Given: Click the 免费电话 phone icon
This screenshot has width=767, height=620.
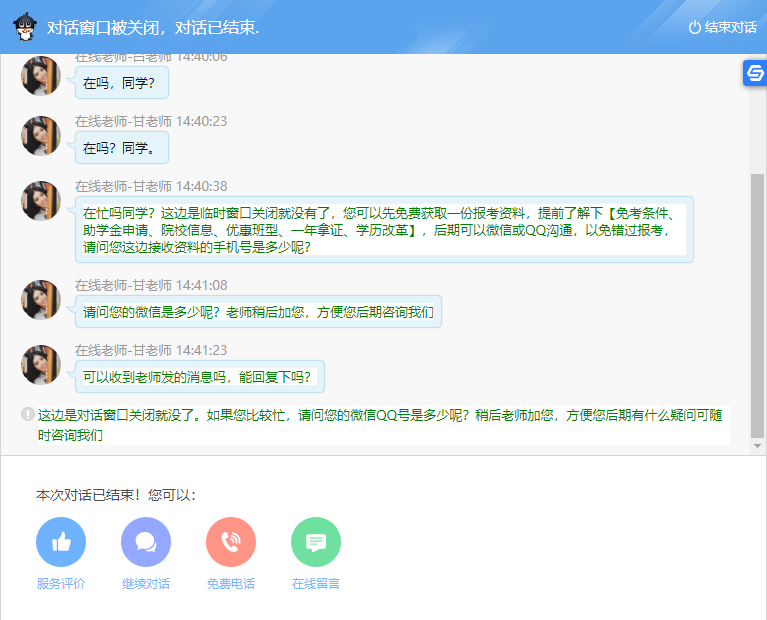Looking at the screenshot, I should point(231,542).
